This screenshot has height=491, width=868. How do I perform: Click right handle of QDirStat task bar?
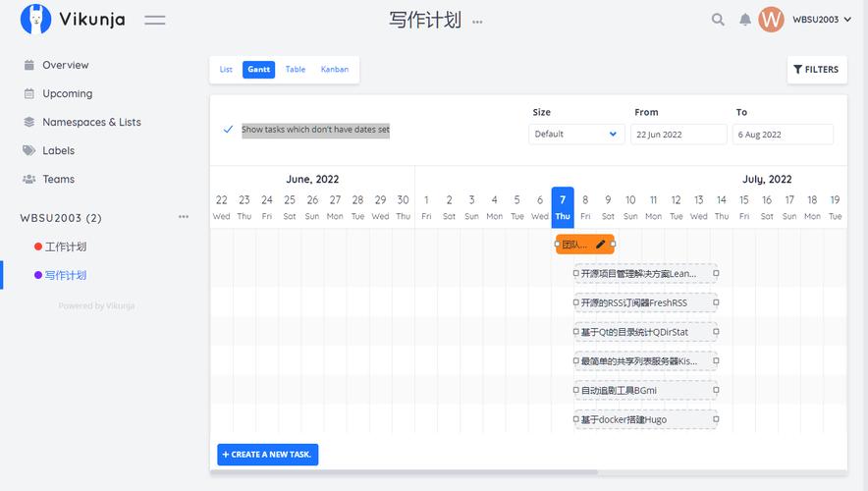point(716,332)
